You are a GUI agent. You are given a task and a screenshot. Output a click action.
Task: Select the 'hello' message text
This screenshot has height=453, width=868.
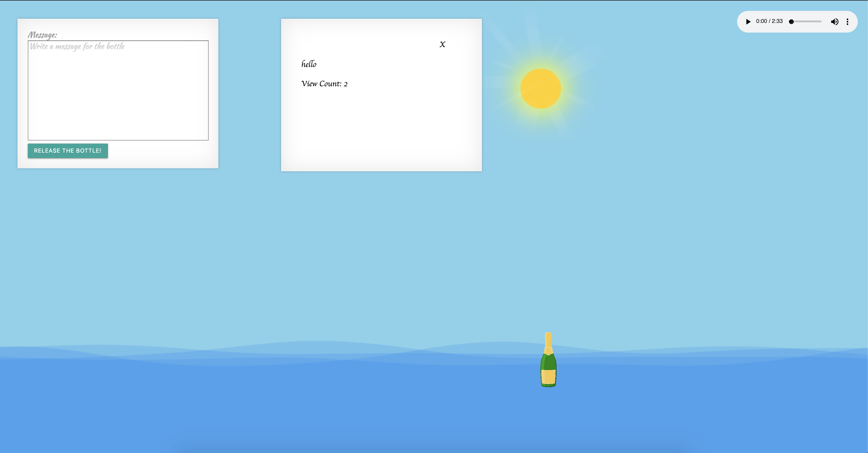pyautogui.click(x=309, y=64)
